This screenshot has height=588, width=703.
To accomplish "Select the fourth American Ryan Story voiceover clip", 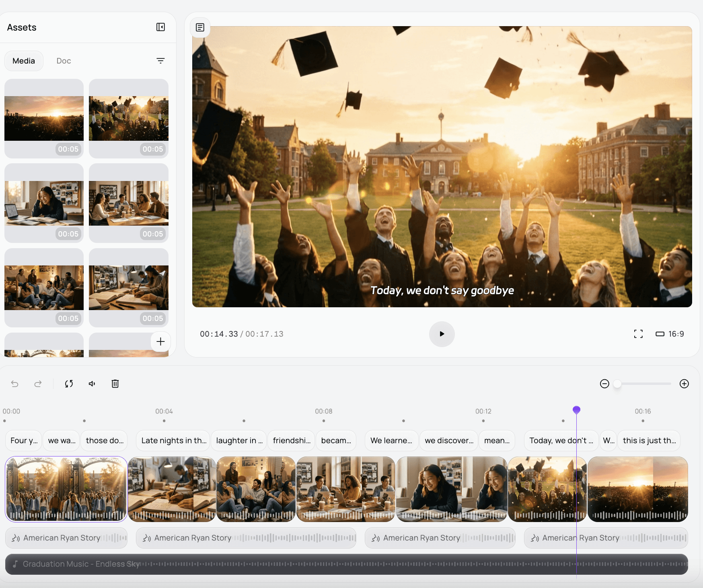I will pos(606,538).
